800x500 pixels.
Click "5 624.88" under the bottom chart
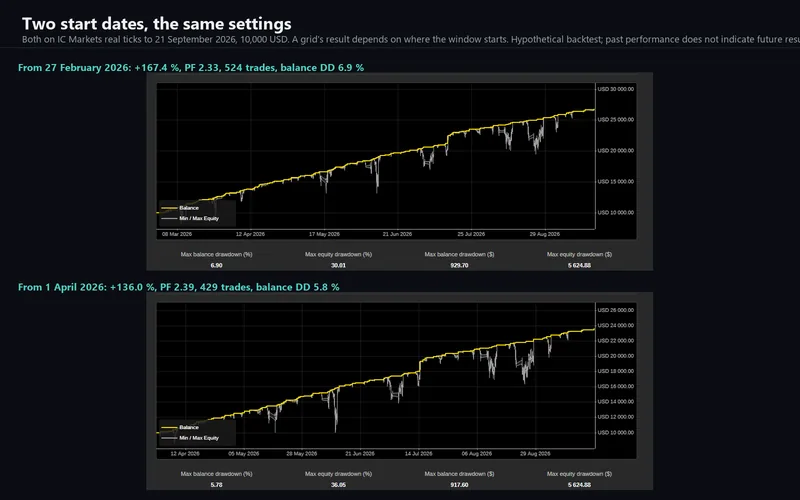579,485
